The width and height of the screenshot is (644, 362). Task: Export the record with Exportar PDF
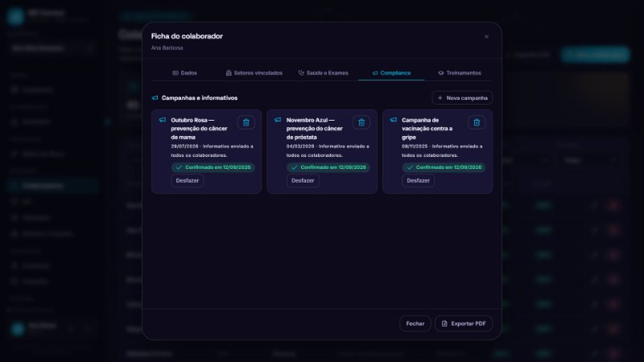[x=464, y=323]
